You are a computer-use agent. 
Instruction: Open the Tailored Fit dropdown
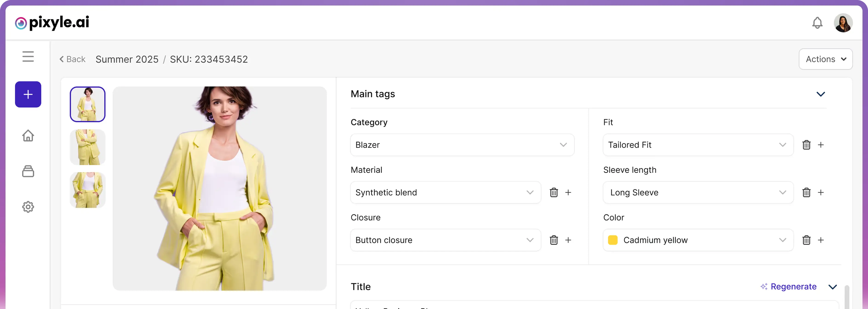698,145
